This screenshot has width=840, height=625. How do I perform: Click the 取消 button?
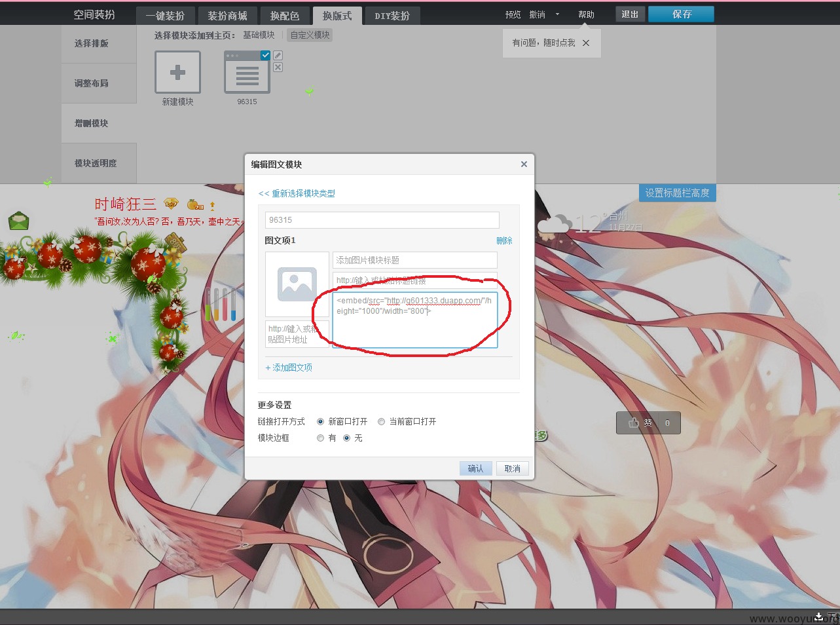point(512,468)
